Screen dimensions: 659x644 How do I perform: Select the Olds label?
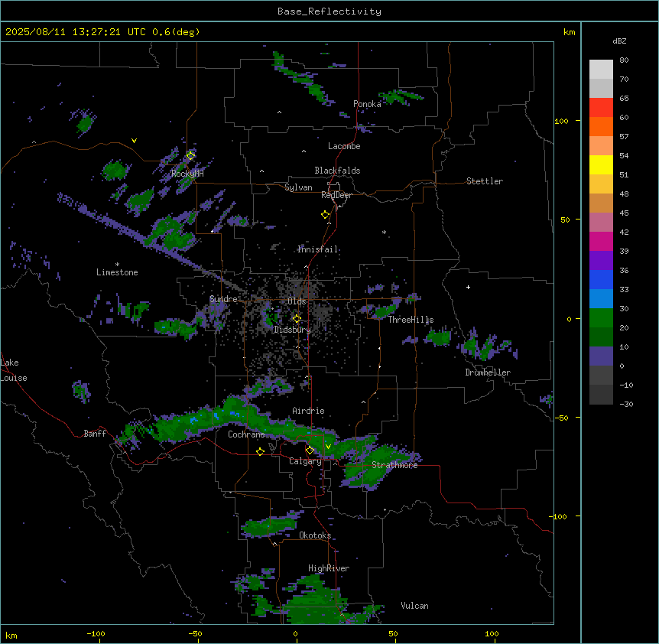(x=297, y=301)
